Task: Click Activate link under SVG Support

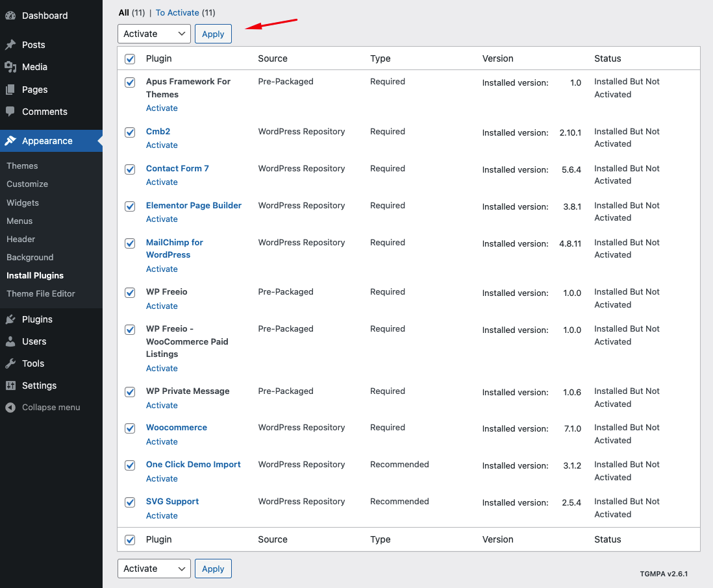Action: pos(162,515)
